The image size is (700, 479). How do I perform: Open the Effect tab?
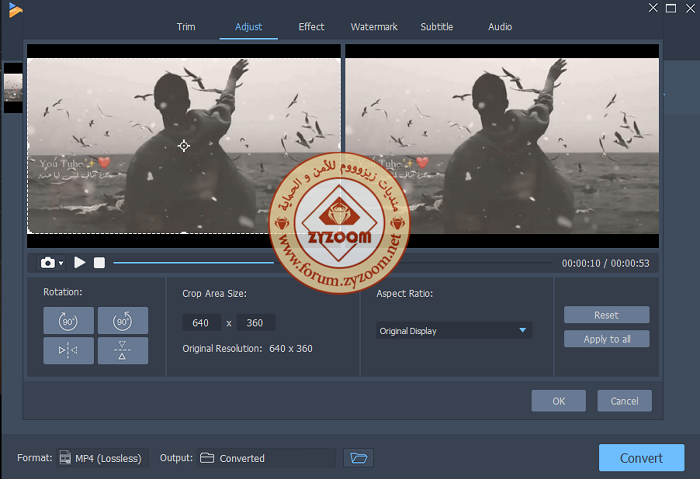(311, 27)
